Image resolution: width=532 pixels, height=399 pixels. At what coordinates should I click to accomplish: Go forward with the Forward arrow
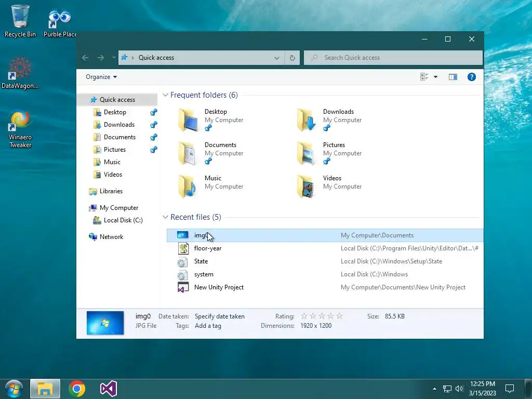(x=101, y=58)
